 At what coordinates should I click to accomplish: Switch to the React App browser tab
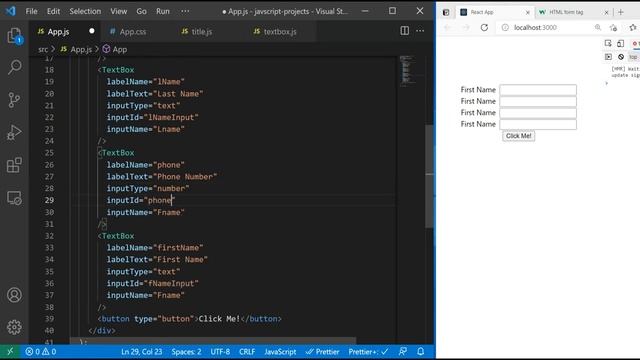494,12
